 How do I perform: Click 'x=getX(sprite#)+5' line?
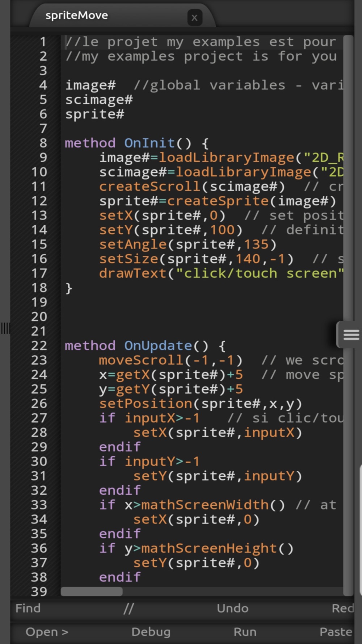(171, 375)
